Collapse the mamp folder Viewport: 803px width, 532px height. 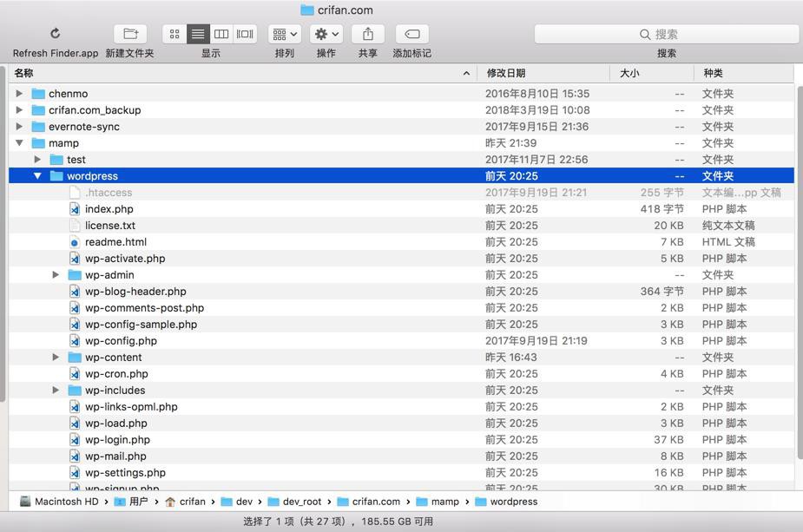19,143
